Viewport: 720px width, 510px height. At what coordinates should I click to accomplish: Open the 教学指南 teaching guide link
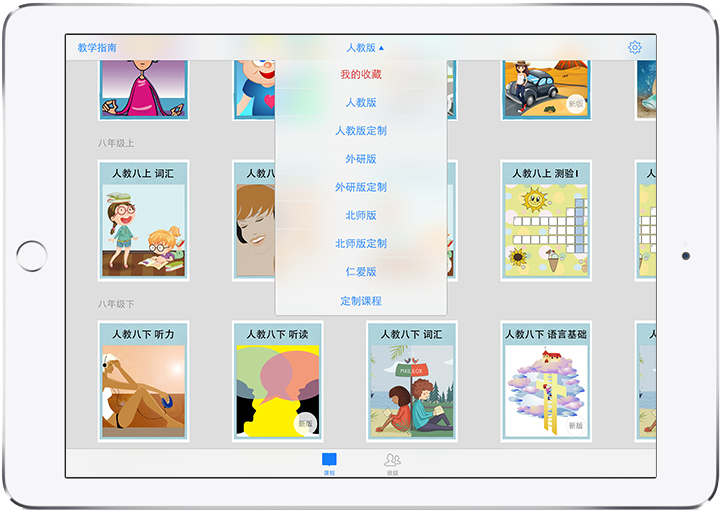pyautogui.click(x=97, y=47)
